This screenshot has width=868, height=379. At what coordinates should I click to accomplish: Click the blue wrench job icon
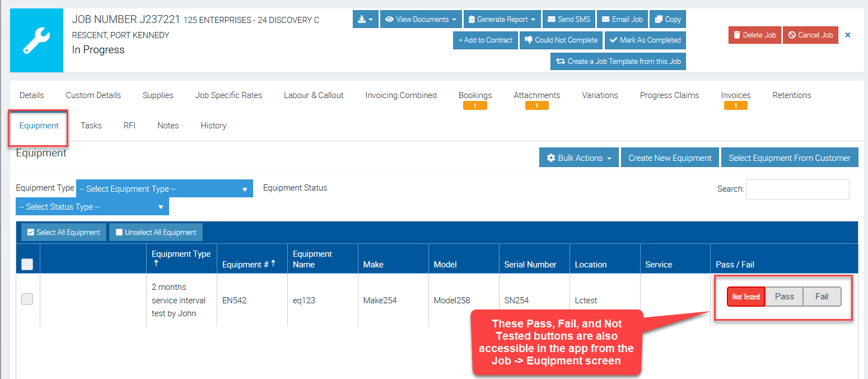click(36, 40)
